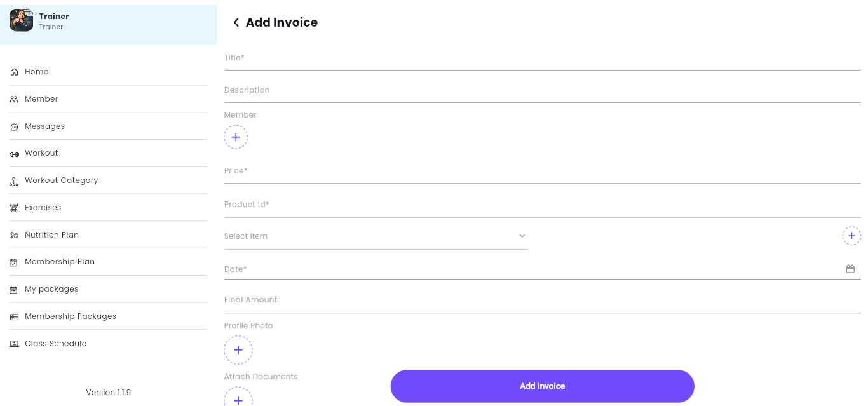The height and width of the screenshot is (406, 868).
Task: Add a member with the plus icon
Action: (236, 137)
